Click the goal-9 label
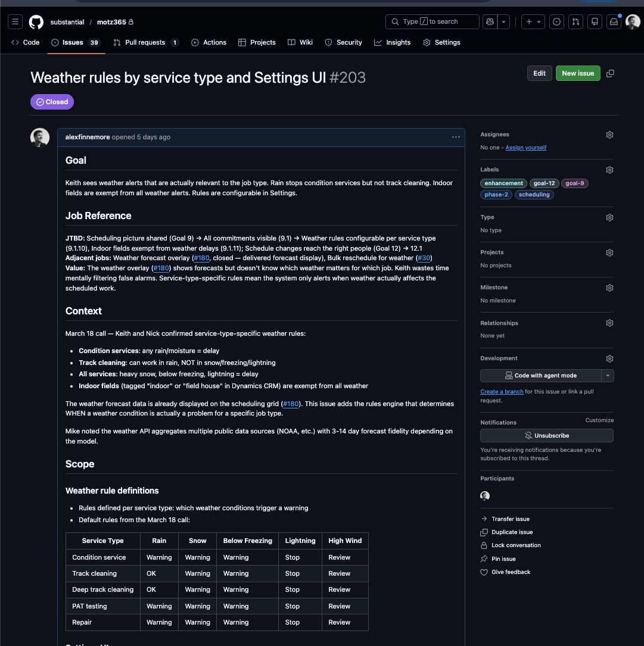The width and height of the screenshot is (644, 646). pos(574,183)
